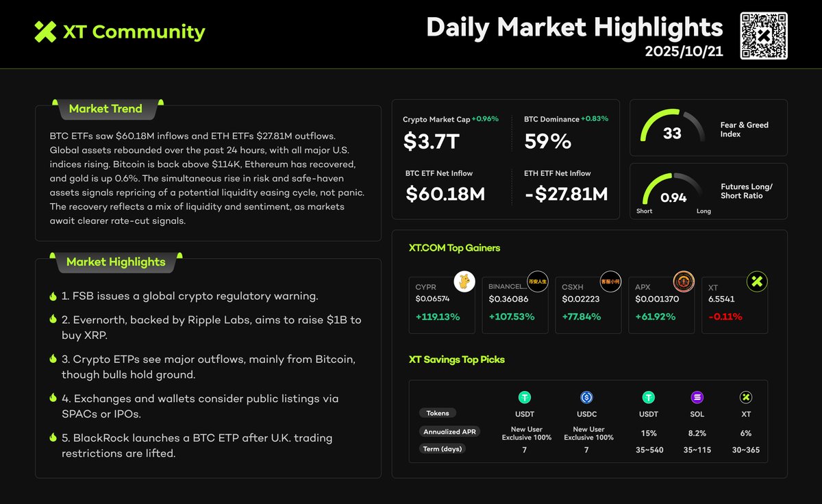Click the Term (days) row label
Screen dimensions: 822x504
[x=443, y=449]
